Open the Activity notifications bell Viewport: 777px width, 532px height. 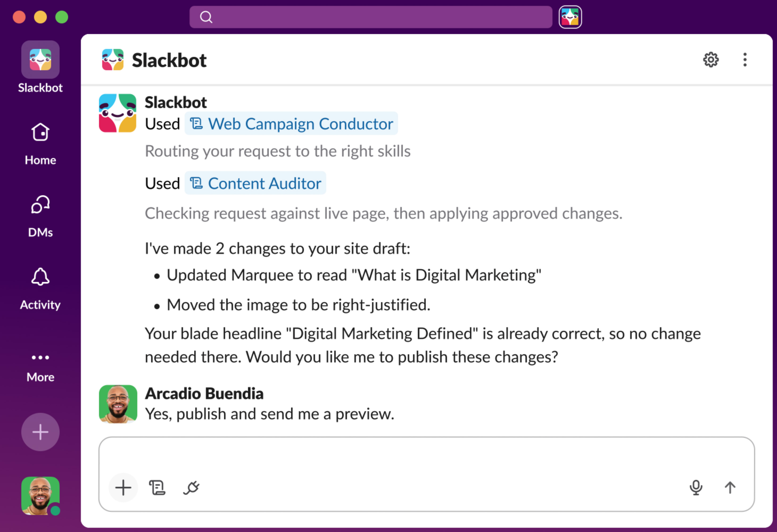tap(40, 289)
